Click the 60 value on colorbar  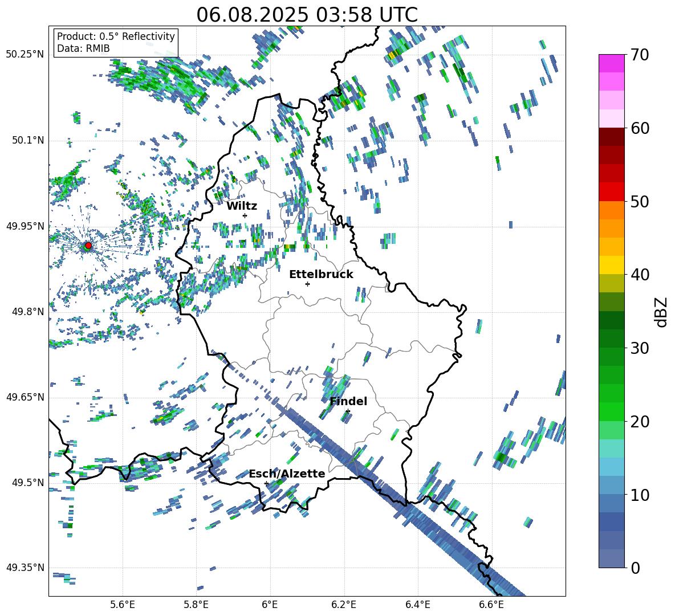(640, 128)
